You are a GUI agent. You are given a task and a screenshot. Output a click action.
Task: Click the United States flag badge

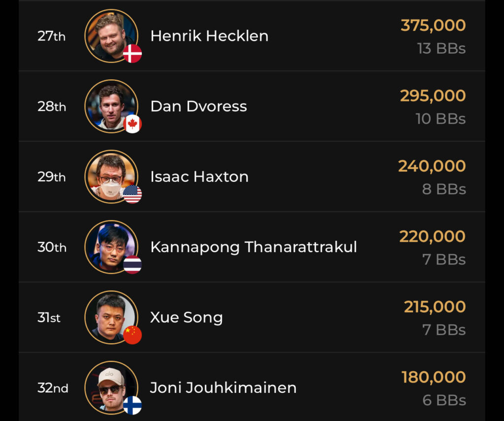(132, 194)
